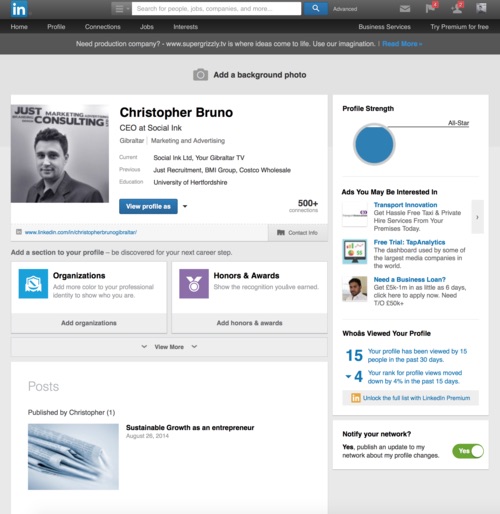500x514 pixels.
Task: Click the 500+ connections count
Action: pyautogui.click(x=304, y=205)
